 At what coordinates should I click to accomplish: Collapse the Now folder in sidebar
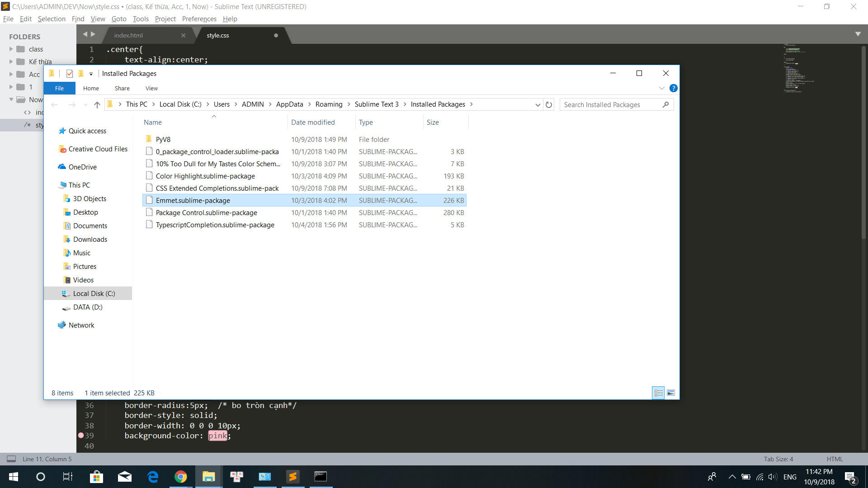coord(11,99)
